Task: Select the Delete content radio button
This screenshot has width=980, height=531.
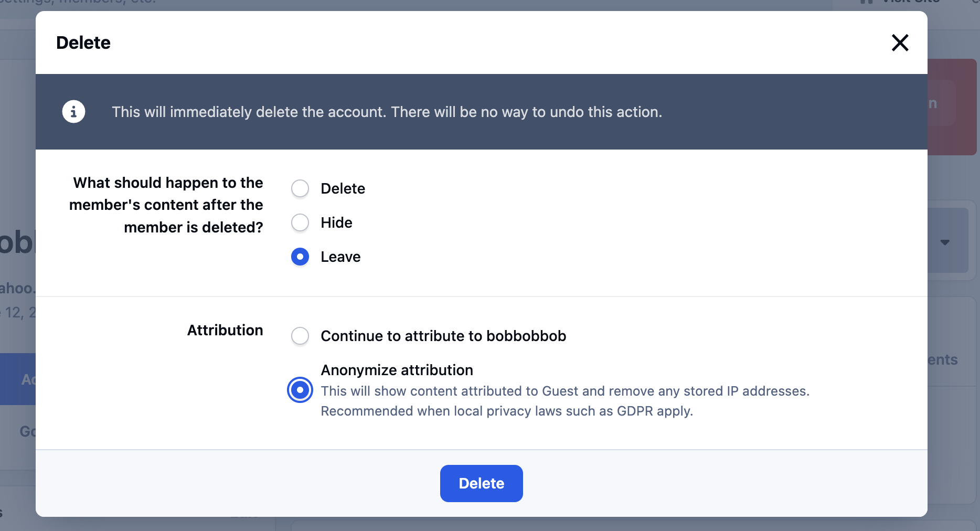Action: [x=300, y=188]
